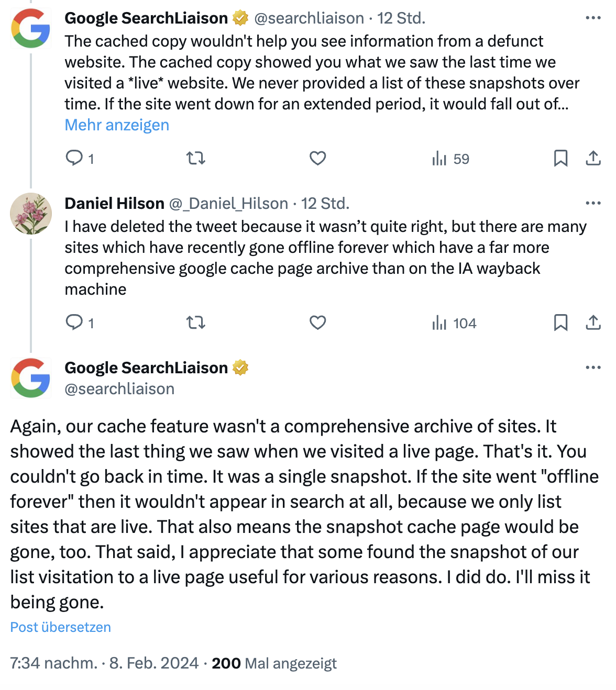Translate the post with Post übersetzen
The width and height of the screenshot is (616, 690).
tap(60, 627)
